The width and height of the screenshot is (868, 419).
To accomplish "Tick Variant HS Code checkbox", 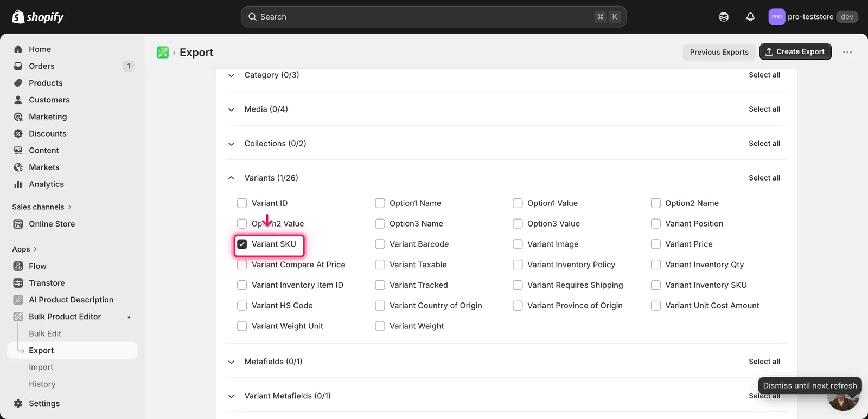I will pos(242,306).
